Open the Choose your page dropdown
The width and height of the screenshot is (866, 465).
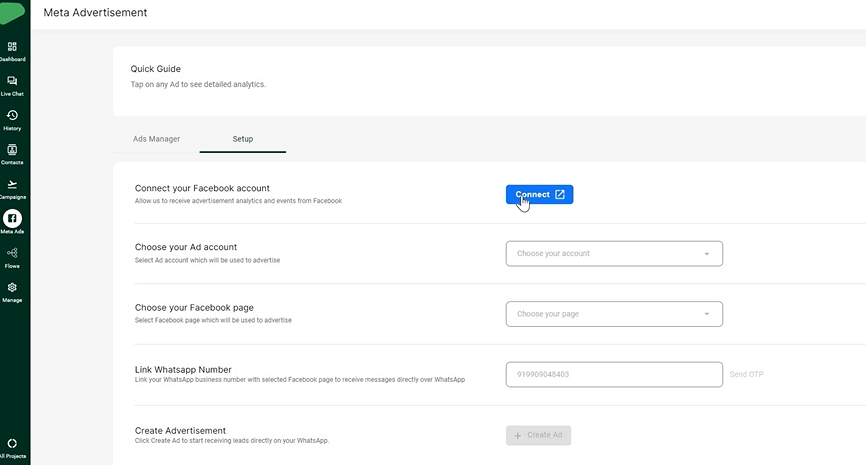[614, 314]
